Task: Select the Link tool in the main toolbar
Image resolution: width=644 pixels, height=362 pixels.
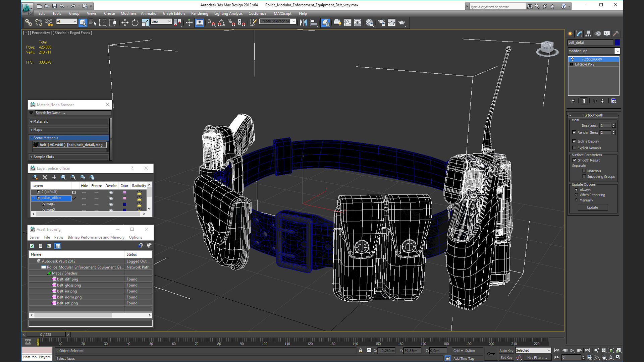Action: pos(29,22)
